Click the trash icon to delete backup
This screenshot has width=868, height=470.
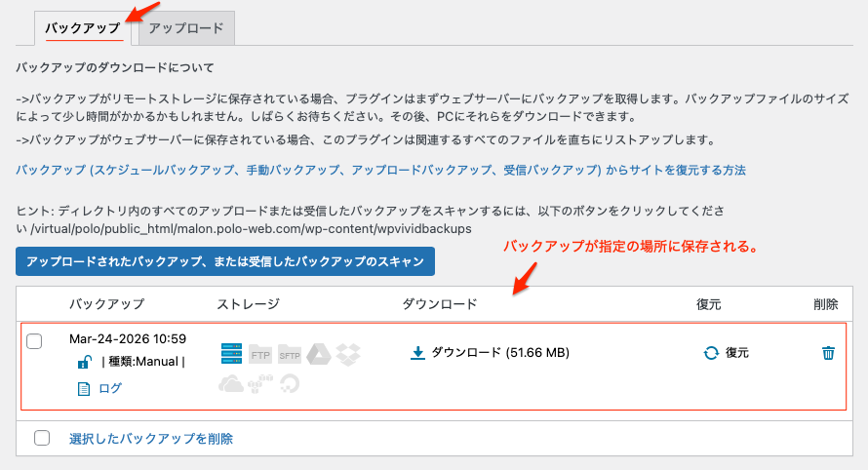click(828, 353)
